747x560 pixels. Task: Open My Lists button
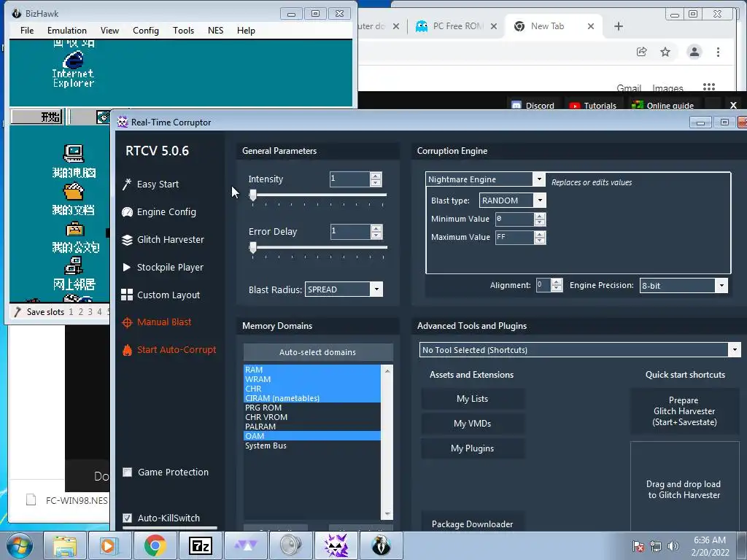473,399
